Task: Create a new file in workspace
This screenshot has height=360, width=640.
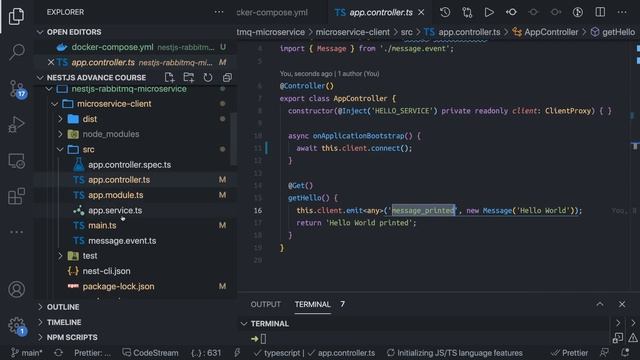Action: 169,77
